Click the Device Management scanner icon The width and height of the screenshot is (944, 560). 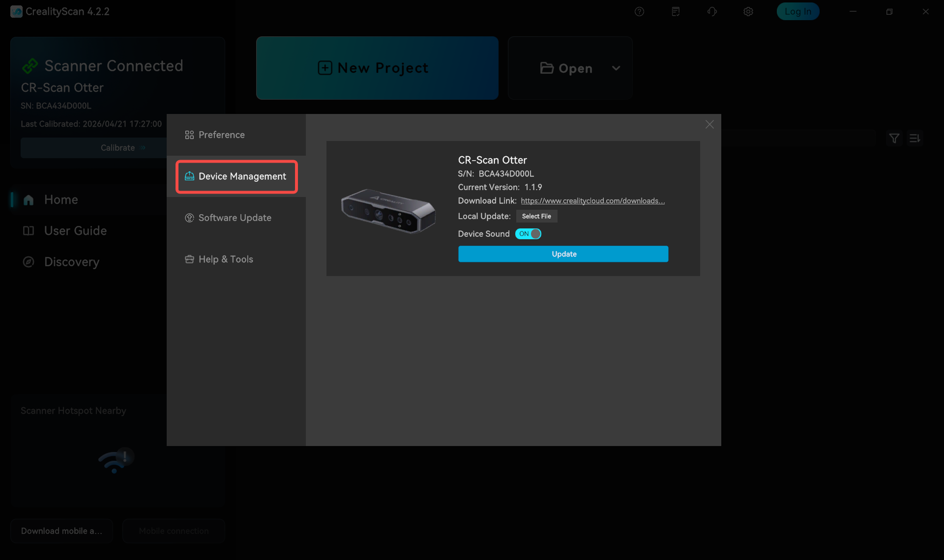click(189, 176)
